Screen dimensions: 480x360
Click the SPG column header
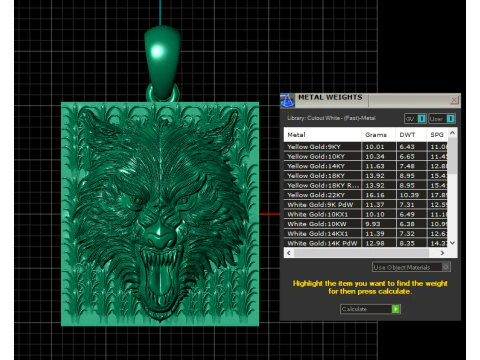click(x=437, y=135)
